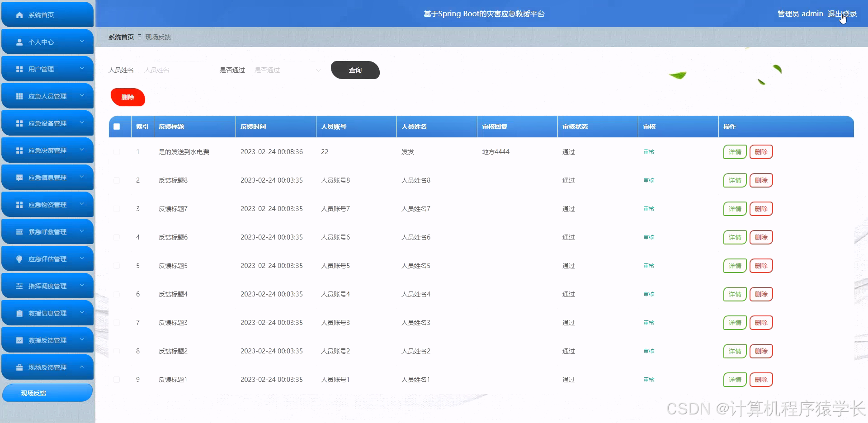The image size is (868, 423).
Task: Click the list icon beside 紧急呼救管理
Action: coord(19,232)
